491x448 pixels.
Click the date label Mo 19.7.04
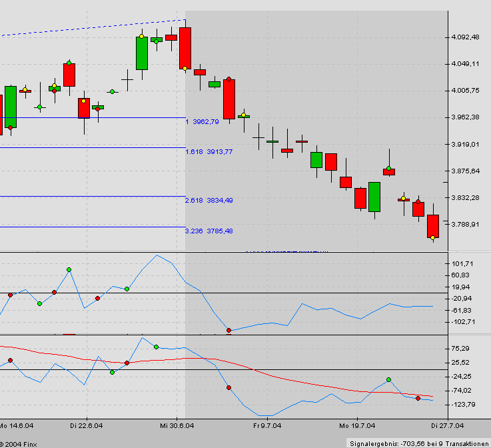point(357,426)
